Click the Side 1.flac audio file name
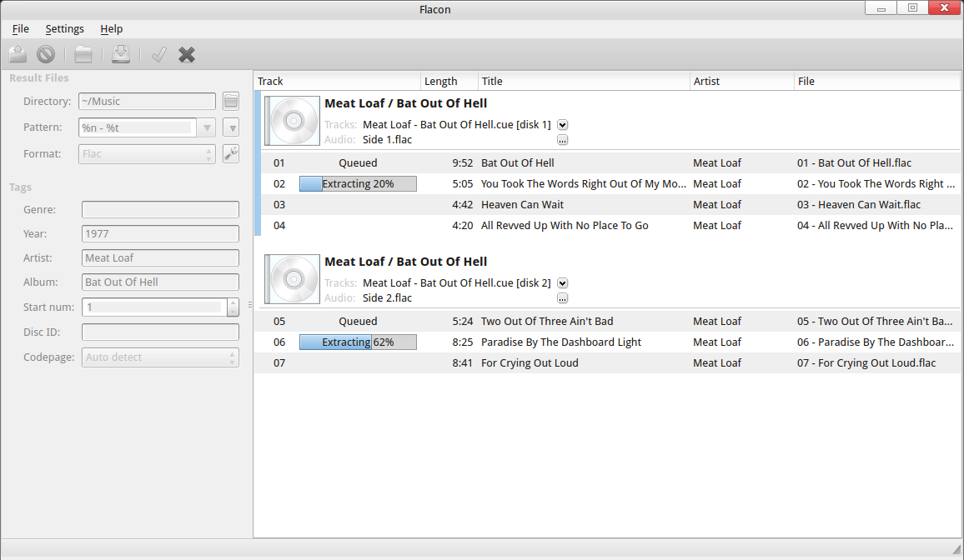This screenshot has width=964, height=560. pos(387,140)
